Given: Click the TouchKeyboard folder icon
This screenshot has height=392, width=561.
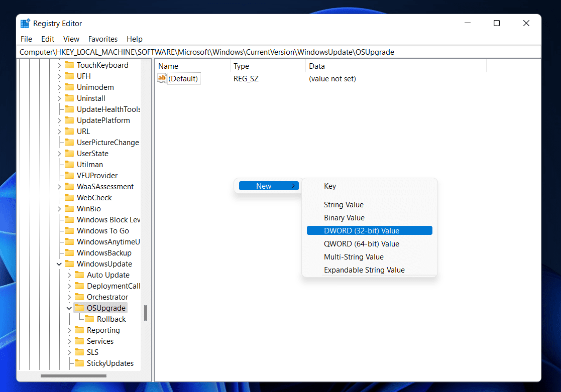Looking at the screenshot, I should coord(69,65).
